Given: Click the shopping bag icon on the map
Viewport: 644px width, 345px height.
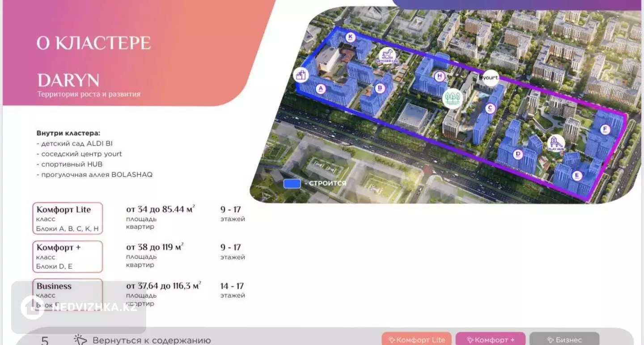Looking at the screenshot, I should (301, 75).
